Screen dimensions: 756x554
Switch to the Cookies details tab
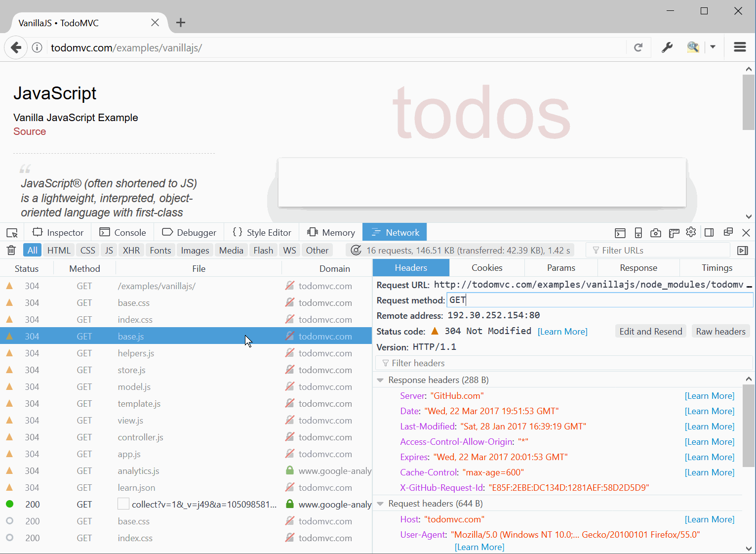[x=487, y=268]
